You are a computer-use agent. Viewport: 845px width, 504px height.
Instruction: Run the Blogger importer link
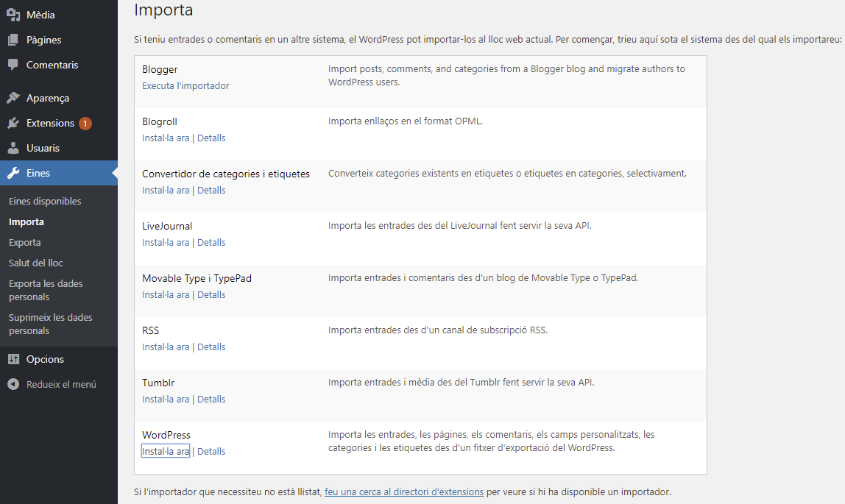point(185,85)
